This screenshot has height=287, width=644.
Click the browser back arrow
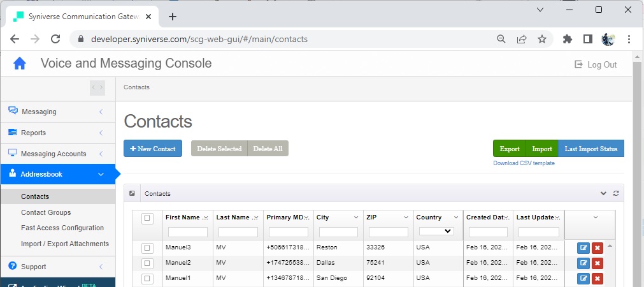point(15,39)
